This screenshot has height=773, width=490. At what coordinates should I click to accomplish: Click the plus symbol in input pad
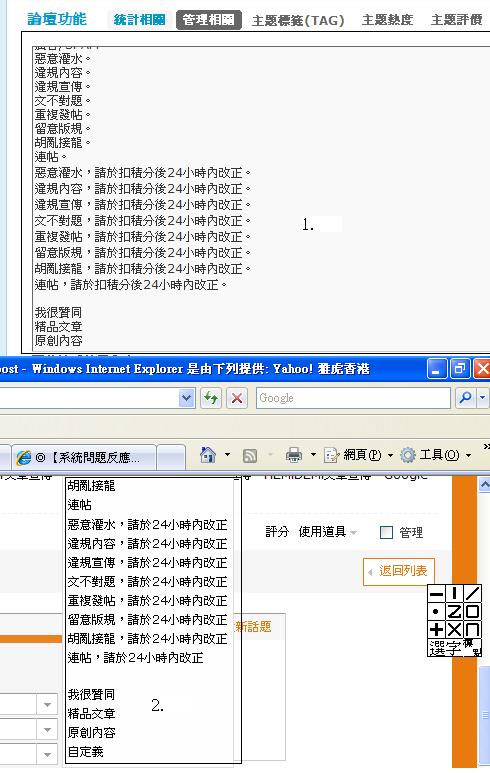pos(436,629)
